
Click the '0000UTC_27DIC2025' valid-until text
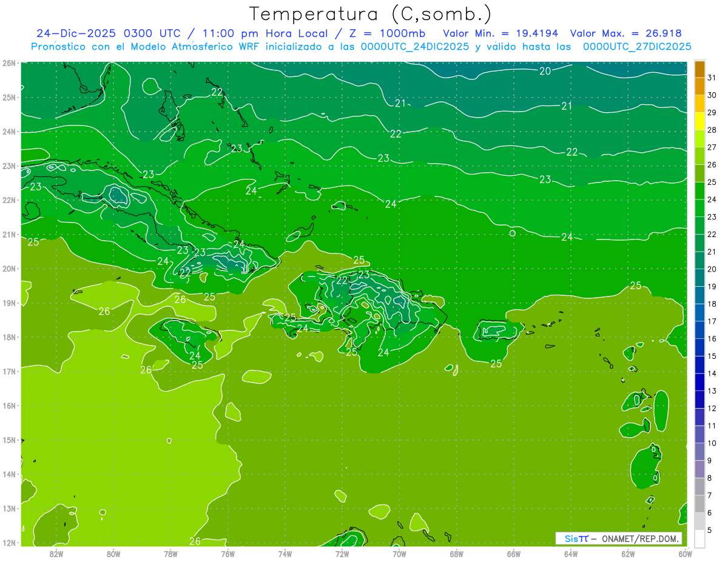pos(637,46)
